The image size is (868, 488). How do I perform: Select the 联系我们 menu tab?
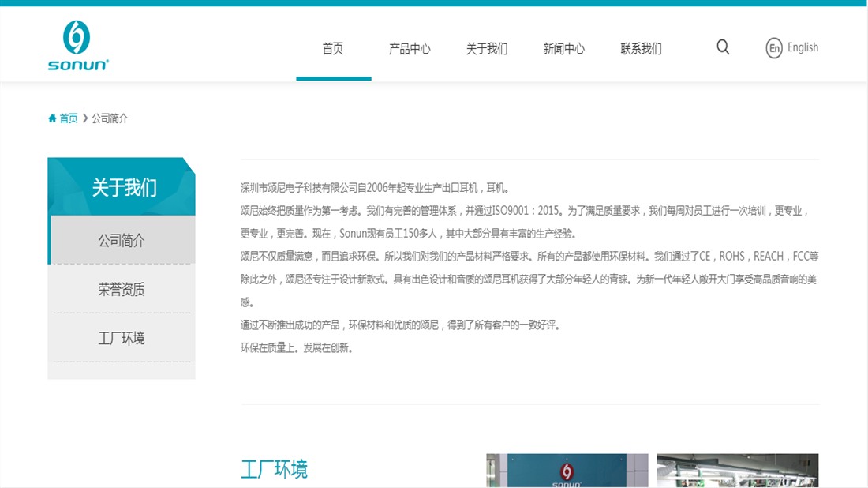[640, 48]
